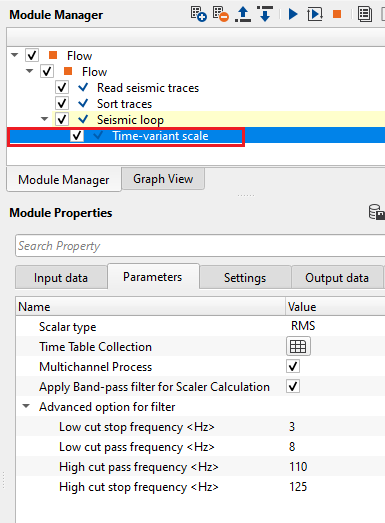Switch to the Graph View tab
Viewport: 385px width, 523px height.
pos(163,179)
